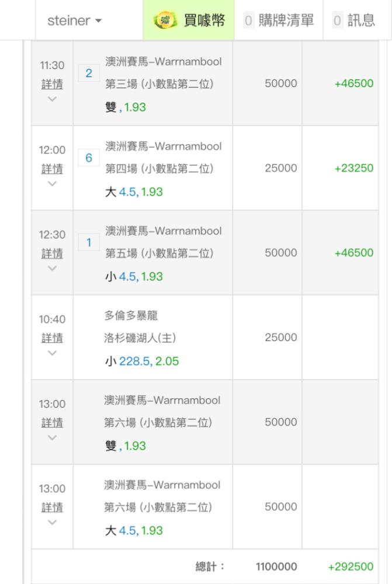
Task: Select the 多倫多暴龍 vs 洛杉磯湖人 bet row
Action: tap(205, 338)
